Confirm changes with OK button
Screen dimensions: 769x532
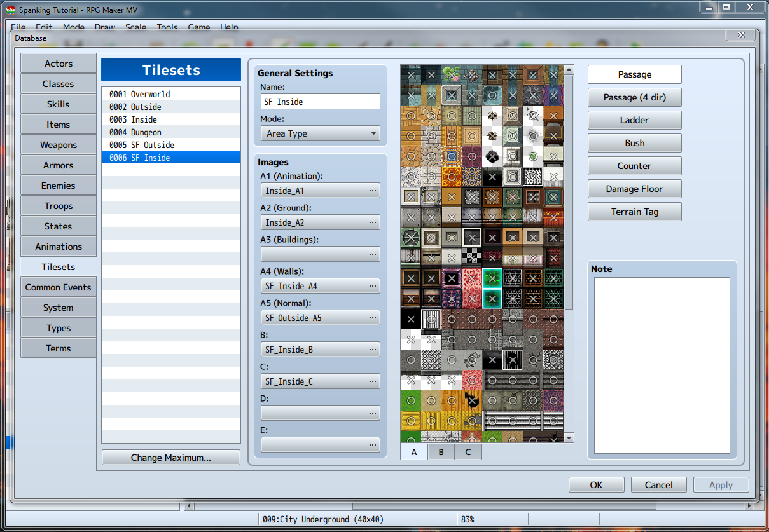[x=596, y=485]
